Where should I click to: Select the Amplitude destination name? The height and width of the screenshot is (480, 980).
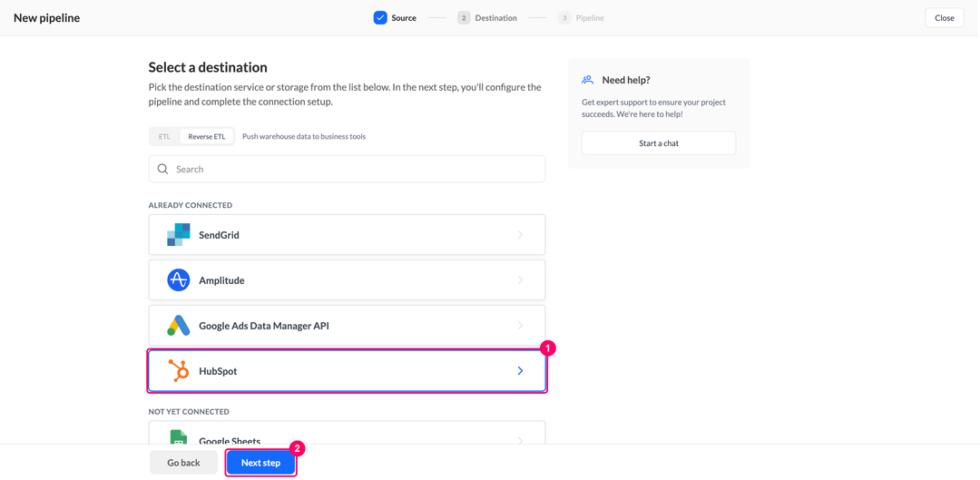[x=221, y=280]
